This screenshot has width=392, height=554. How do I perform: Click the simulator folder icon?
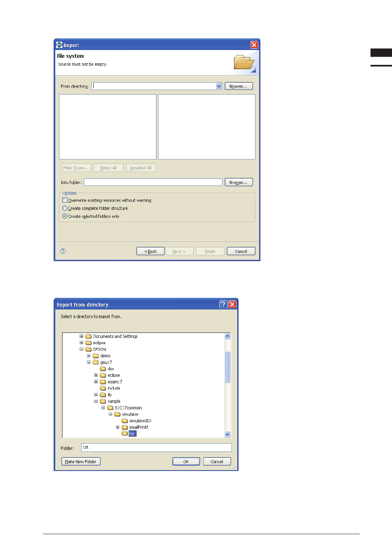(x=118, y=414)
